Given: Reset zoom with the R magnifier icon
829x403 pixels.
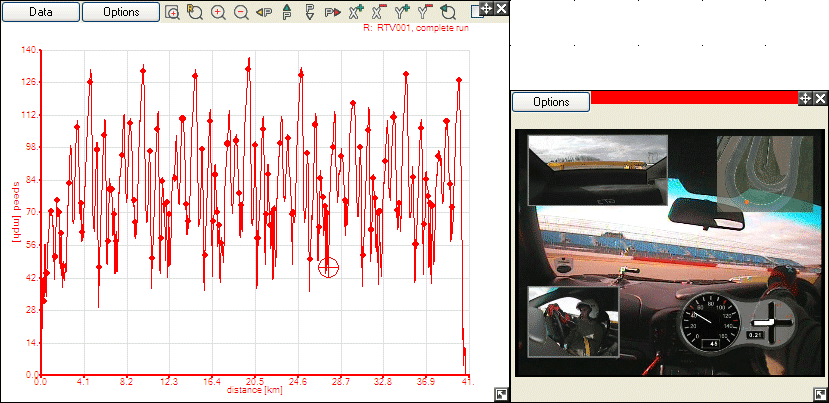Looking at the screenshot, I should (195, 13).
